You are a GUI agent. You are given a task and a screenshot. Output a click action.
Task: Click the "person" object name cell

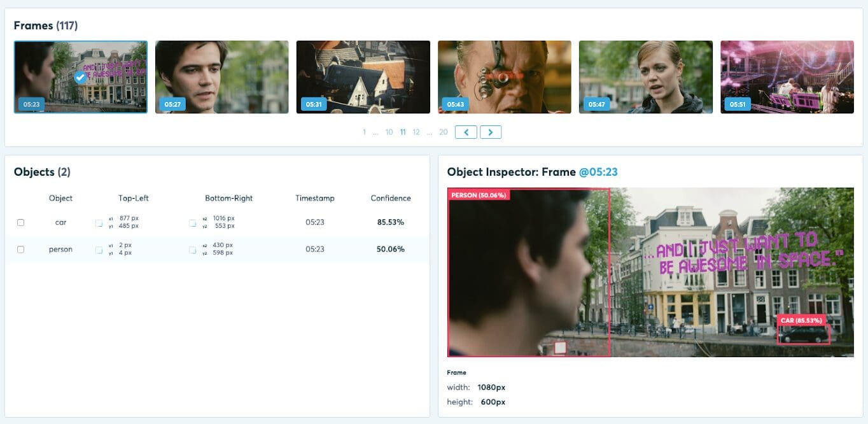coord(61,250)
